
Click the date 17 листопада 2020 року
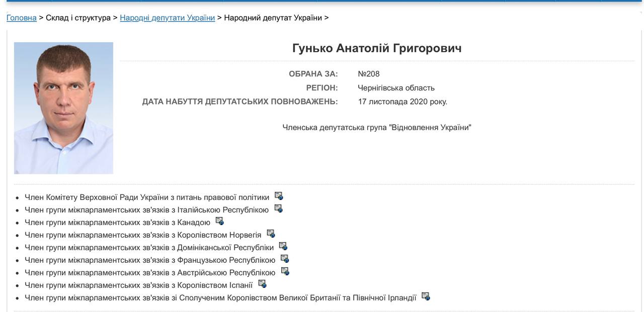click(x=402, y=101)
